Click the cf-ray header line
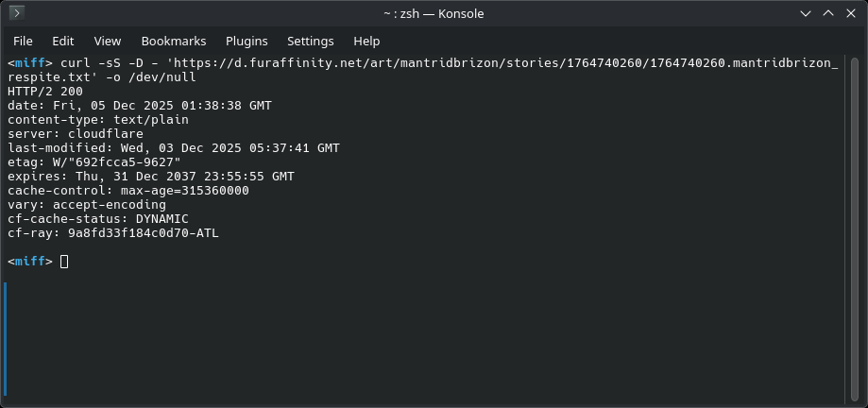Image resolution: width=868 pixels, height=408 pixels. click(x=113, y=233)
